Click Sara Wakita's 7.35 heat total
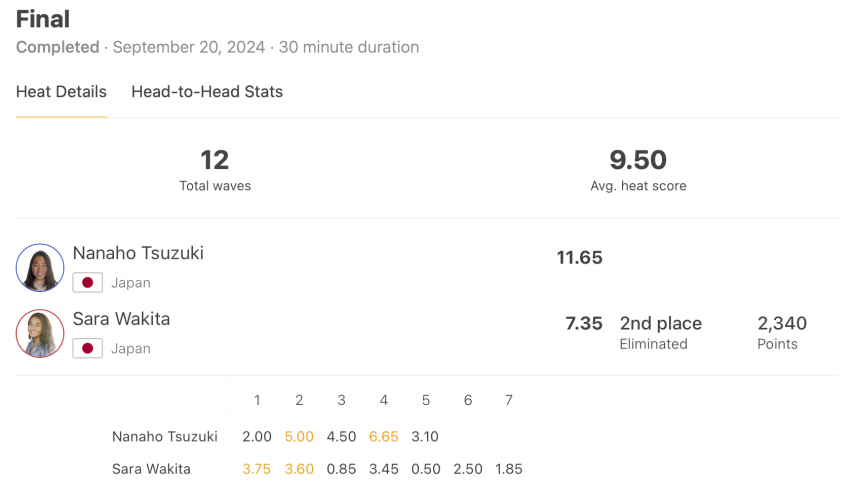The width and height of the screenshot is (856, 494). [x=584, y=323]
